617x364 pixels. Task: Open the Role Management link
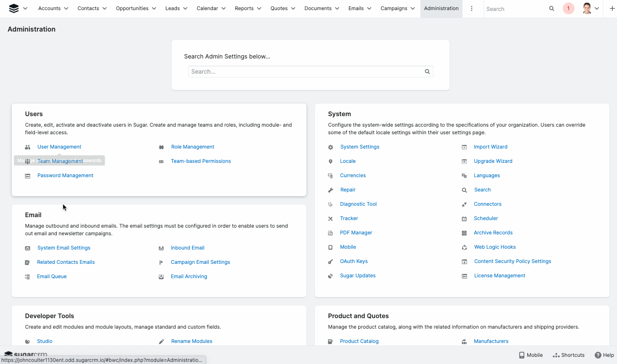192,147
